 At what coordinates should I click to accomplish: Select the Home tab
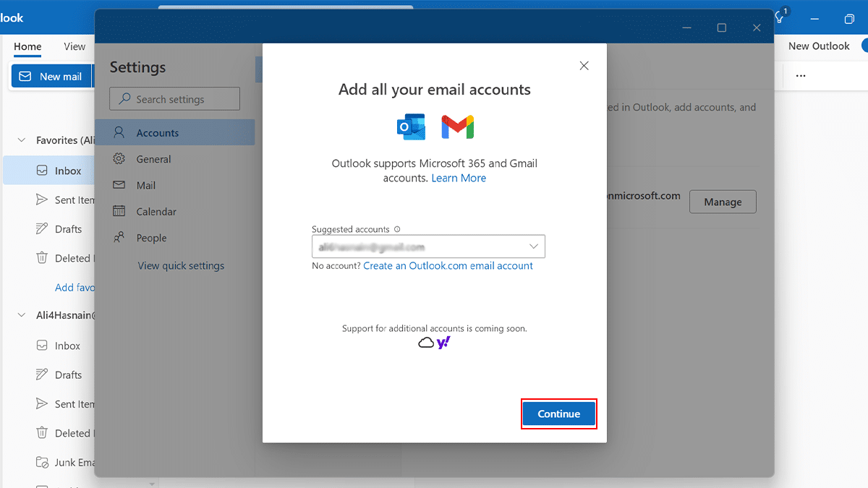[27, 46]
